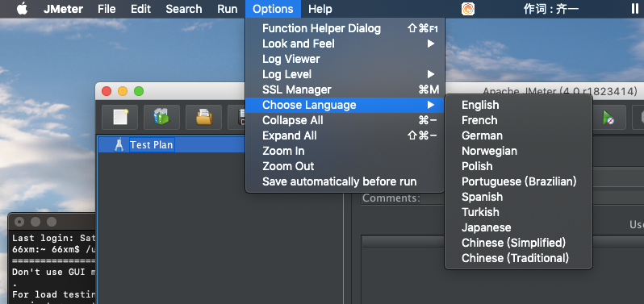644x304 pixels.
Task: Click the pause icon in menu bar
Action: (635, 9)
